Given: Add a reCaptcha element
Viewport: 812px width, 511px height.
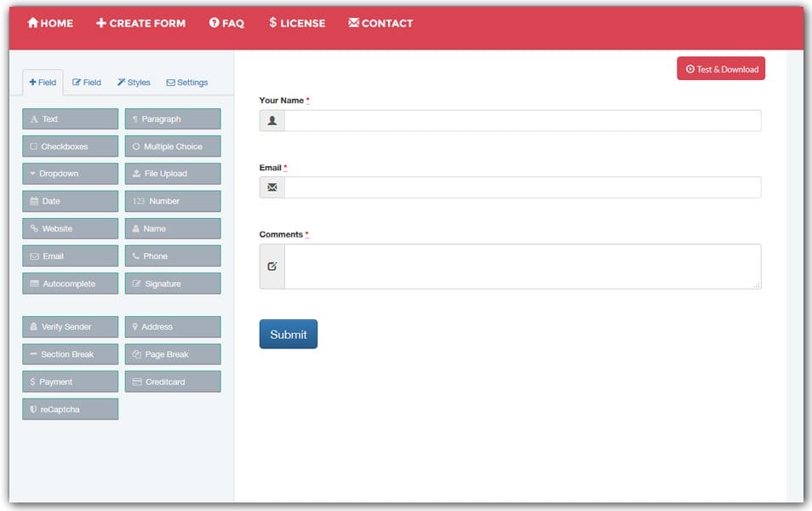Looking at the screenshot, I should 70,409.
